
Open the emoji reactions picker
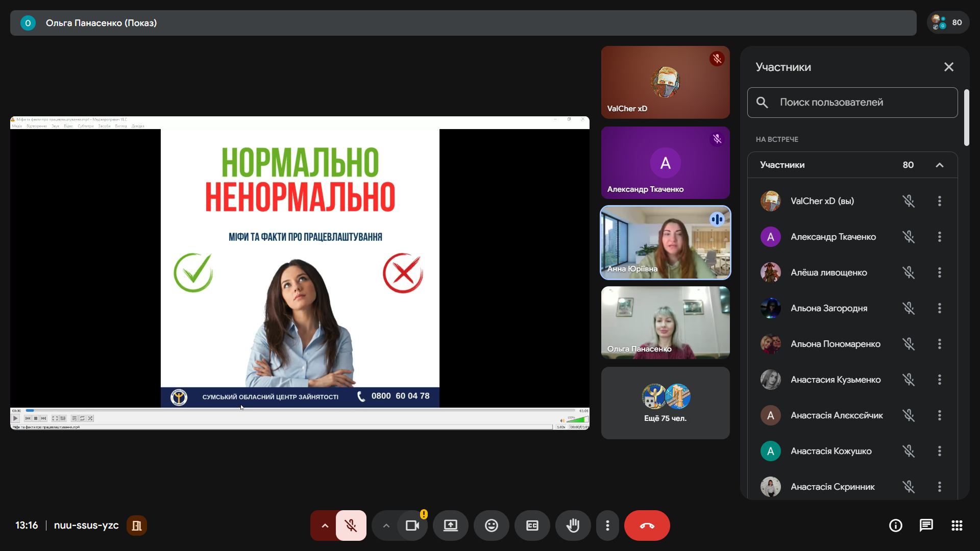(x=491, y=525)
